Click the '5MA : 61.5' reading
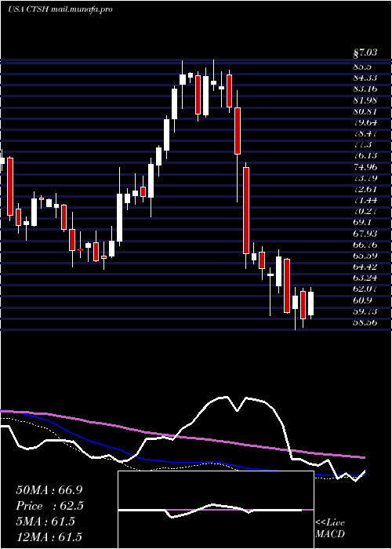The height and width of the screenshot is (549, 392). click(x=45, y=522)
